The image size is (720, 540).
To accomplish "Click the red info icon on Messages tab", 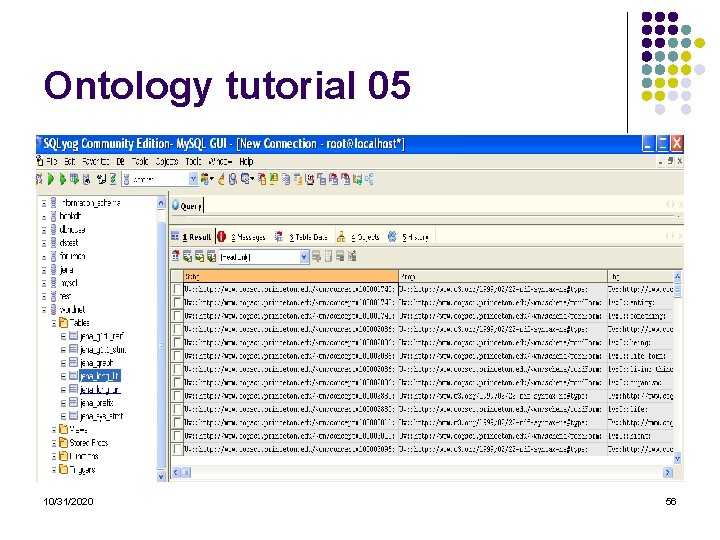I will [222, 236].
